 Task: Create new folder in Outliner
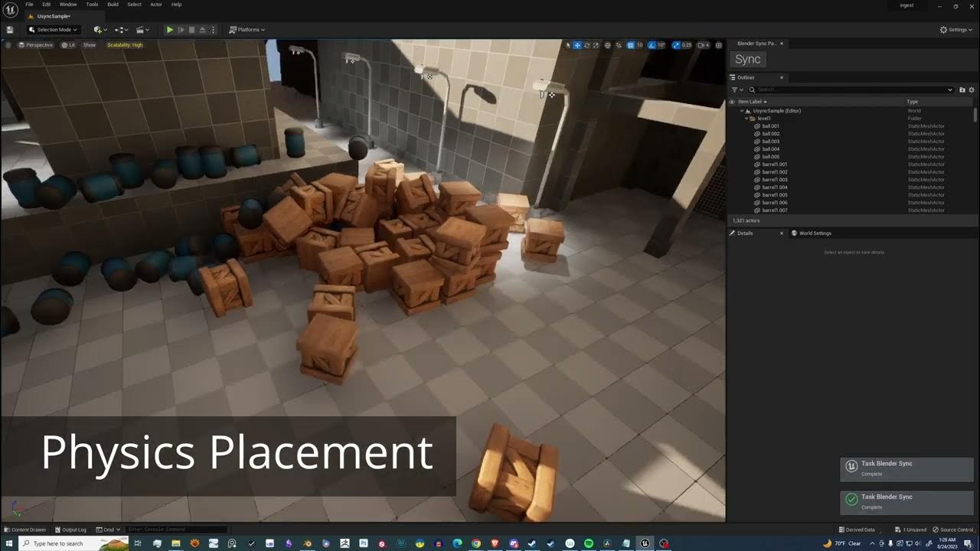tap(962, 90)
